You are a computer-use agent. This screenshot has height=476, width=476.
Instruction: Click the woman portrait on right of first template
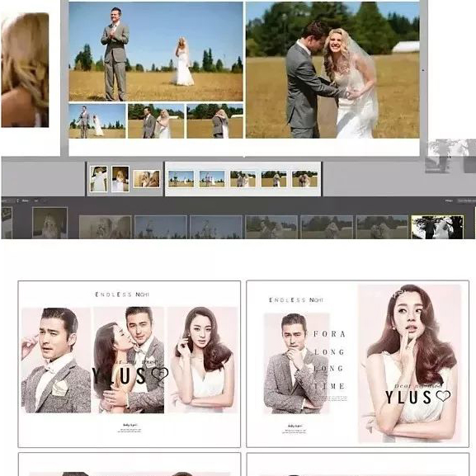coord(203,360)
